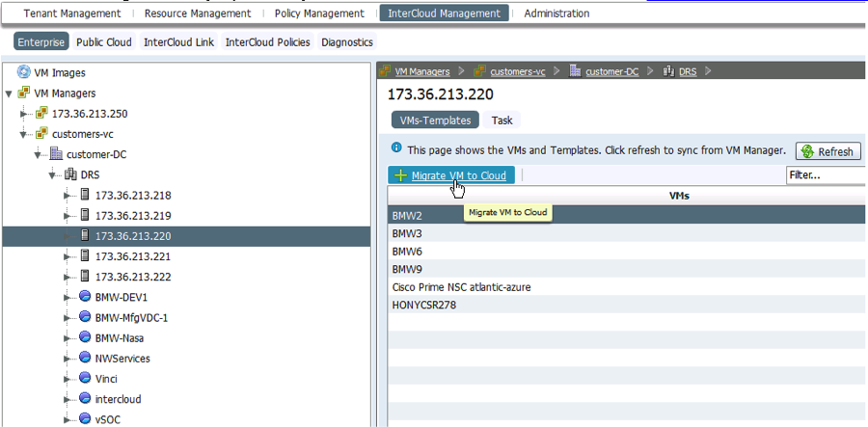Click the customers-vc vCenter icon

pos(41,134)
